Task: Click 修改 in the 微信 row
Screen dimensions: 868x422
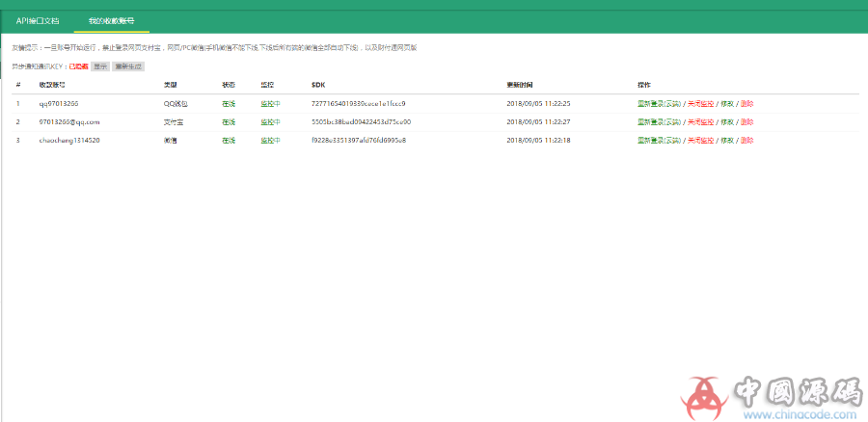Action: pos(727,141)
